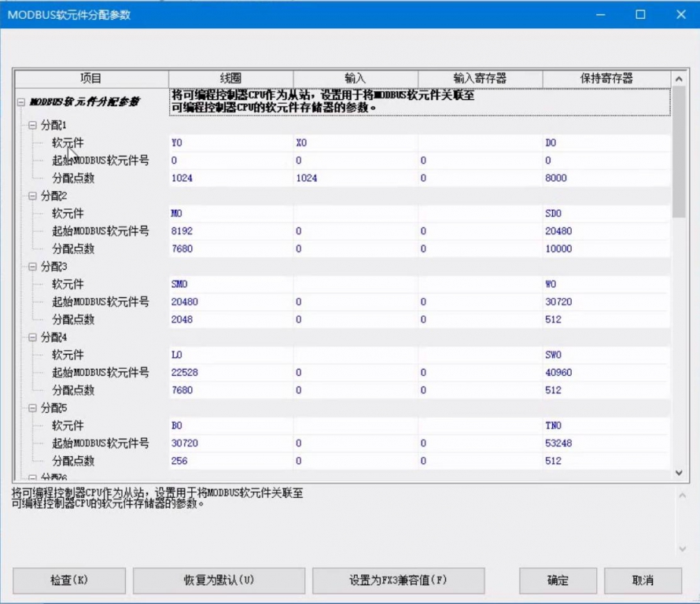Select the 53248 start number cell
The width and height of the screenshot is (700, 604).
[x=606, y=444]
